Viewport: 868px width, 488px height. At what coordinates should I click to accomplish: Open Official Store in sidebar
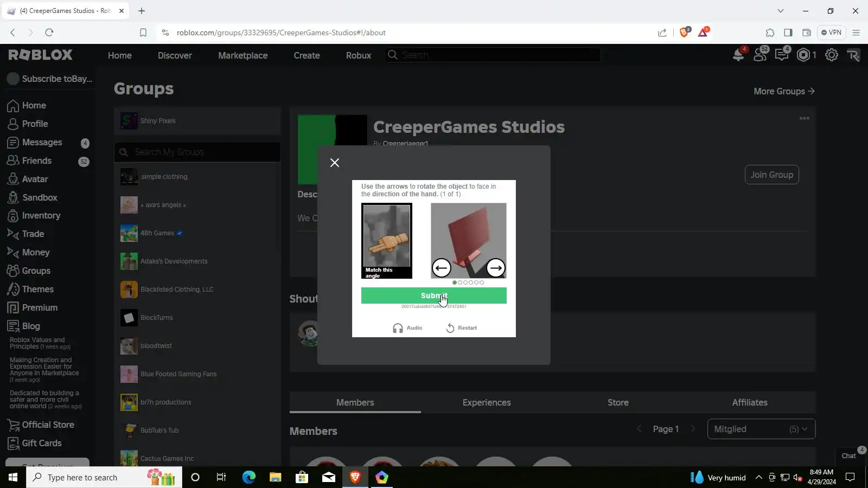(41, 425)
